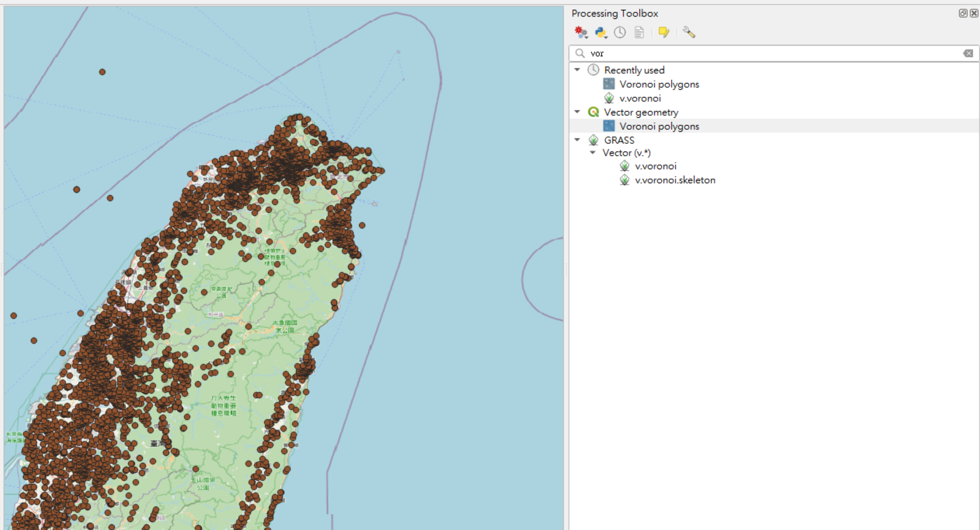The width and height of the screenshot is (980, 530).
Task: Clear the search box text
Action: coord(968,53)
